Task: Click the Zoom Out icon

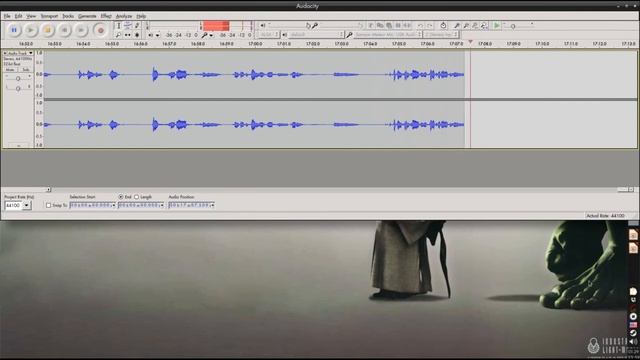Action: (466, 26)
